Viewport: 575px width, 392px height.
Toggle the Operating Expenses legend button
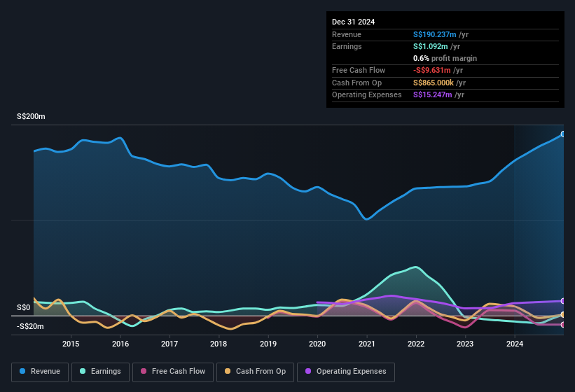pyautogui.click(x=346, y=372)
